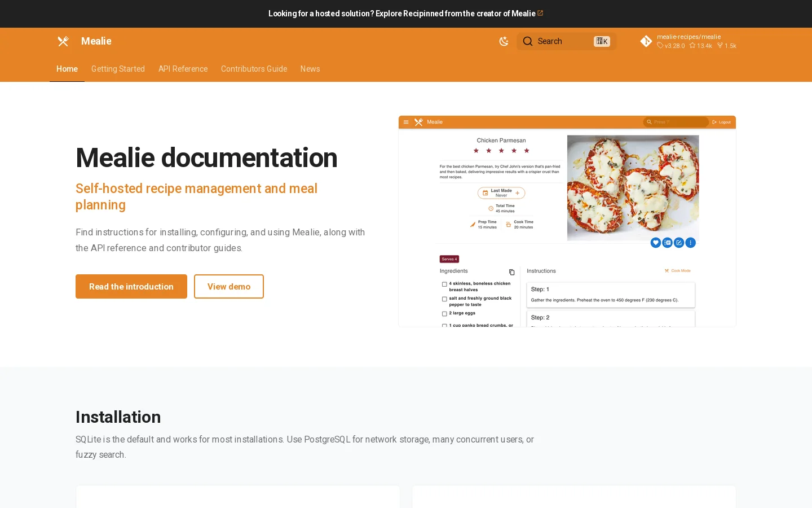Click the Mealie site title in header
This screenshot has height=508, width=812.
point(96,41)
